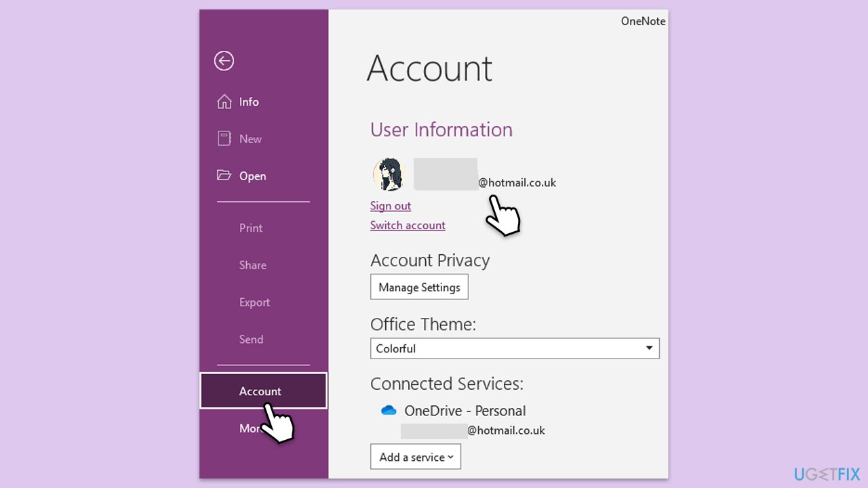Expand the Office Theme Colorful dropdown
This screenshot has height=488, width=868.
click(x=514, y=348)
